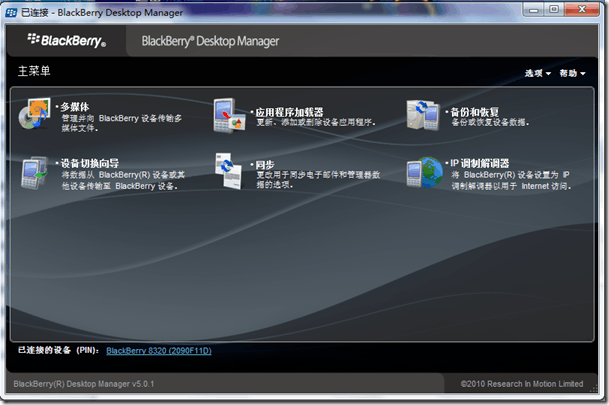Expand the 选项 options dropdown
Screen dimensions: 609x405
538,73
